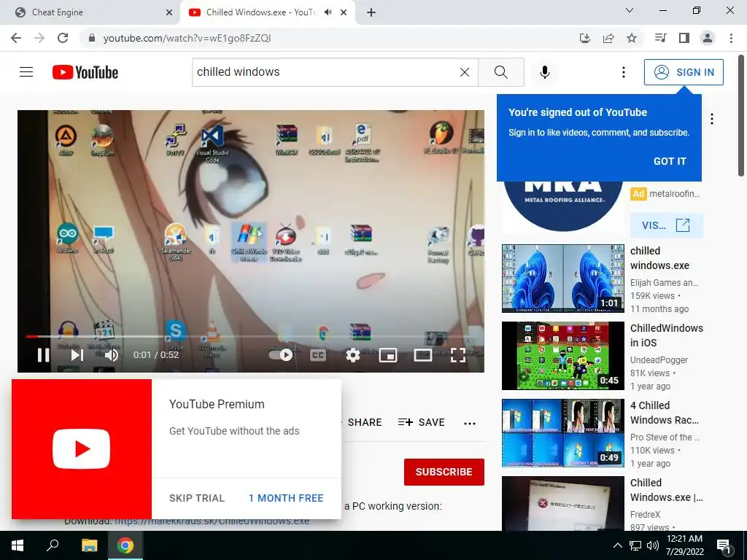Share this page from the toolbar

tap(608, 38)
